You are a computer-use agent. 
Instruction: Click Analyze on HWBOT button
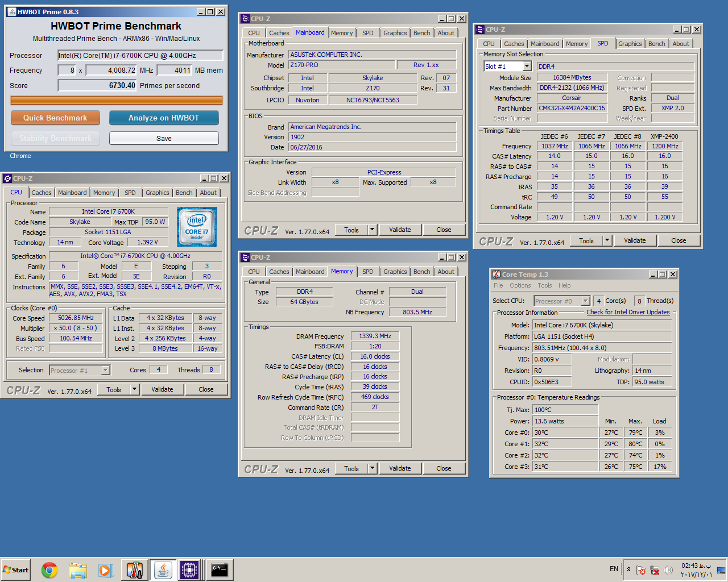pos(164,118)
